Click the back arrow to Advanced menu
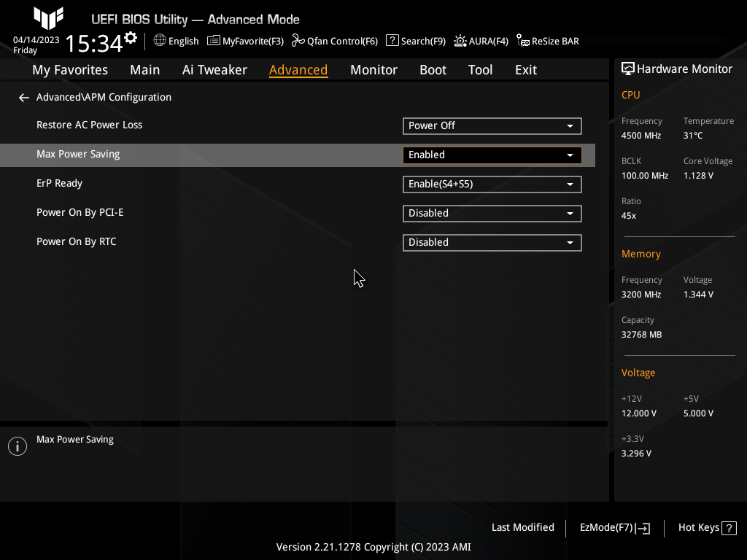Screen dimensions: 747x560 tap(24, 98)
